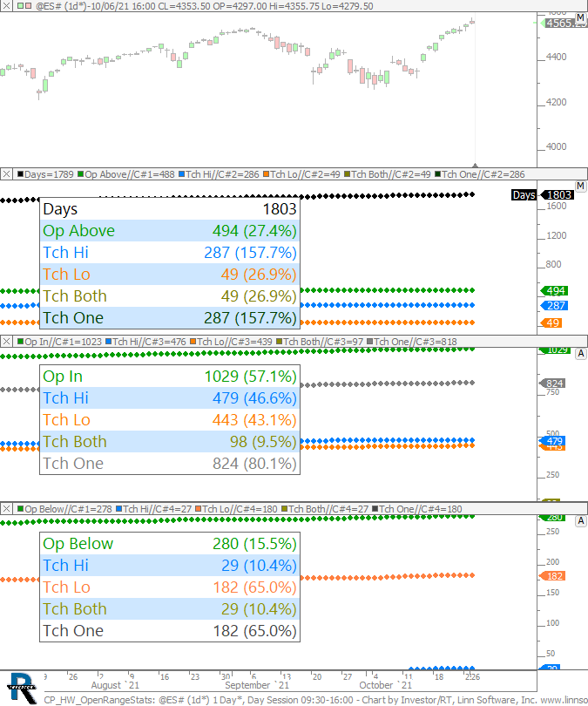Click the A auto-scale button in the Op In pane

point(580,354)
